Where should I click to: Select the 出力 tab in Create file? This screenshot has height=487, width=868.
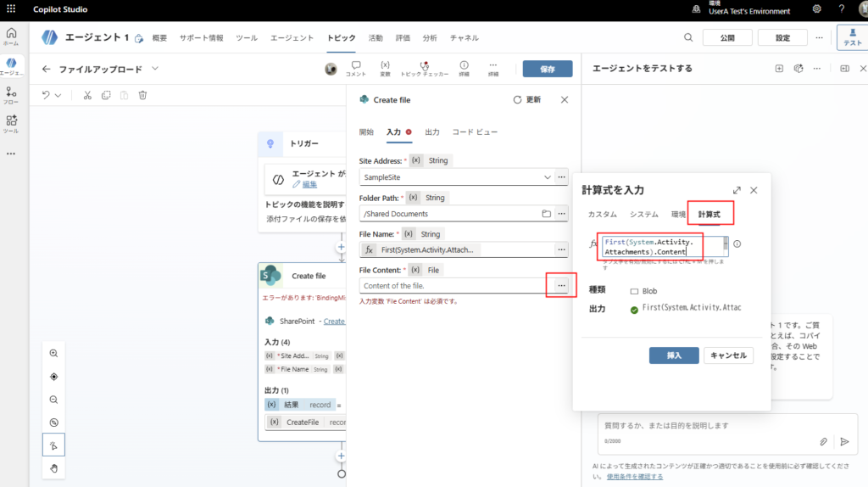(431, 132)
